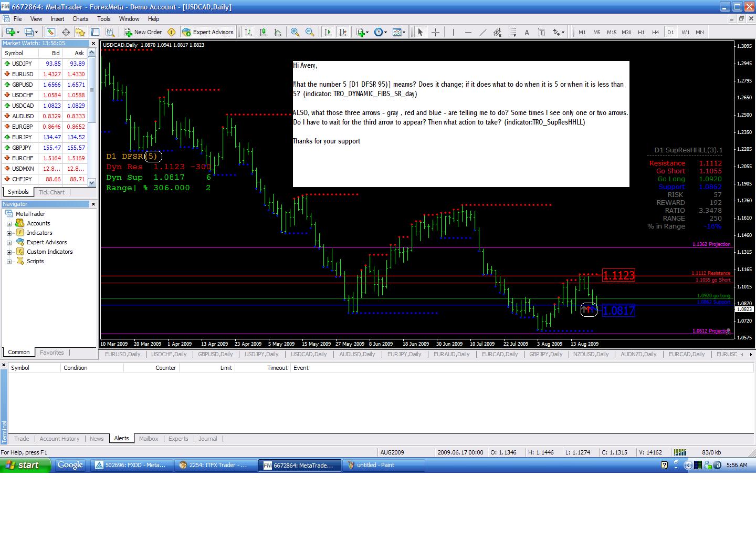Viewport: 756px width, 538px height.
Task: Toggle the Navigator window icon
Action: click(x=81, y=32)
